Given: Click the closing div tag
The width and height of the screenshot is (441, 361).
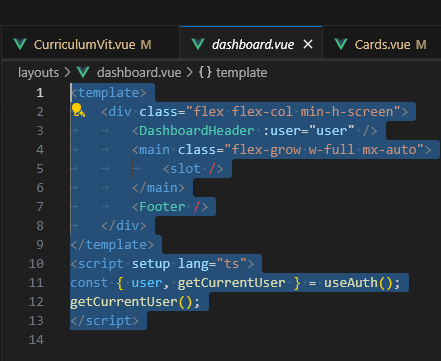Looking at the screenshot, I should point(124,226).
